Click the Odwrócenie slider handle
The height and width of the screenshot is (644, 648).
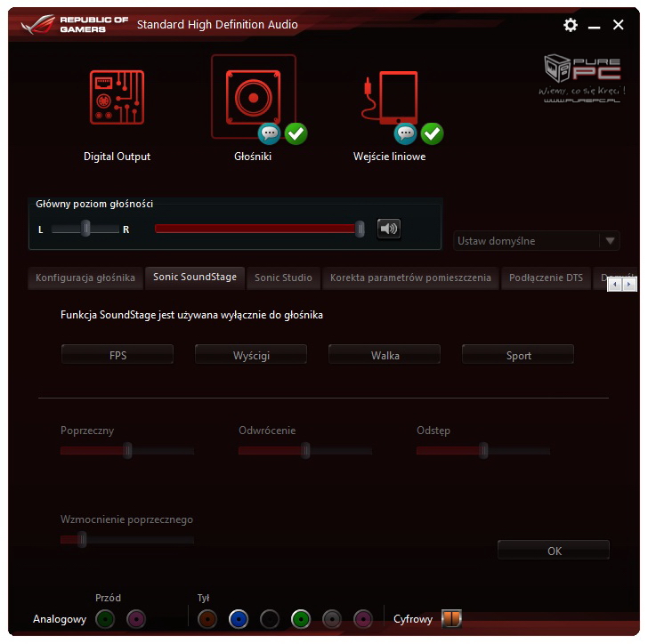pyautogui.click(x=306, y=451)
